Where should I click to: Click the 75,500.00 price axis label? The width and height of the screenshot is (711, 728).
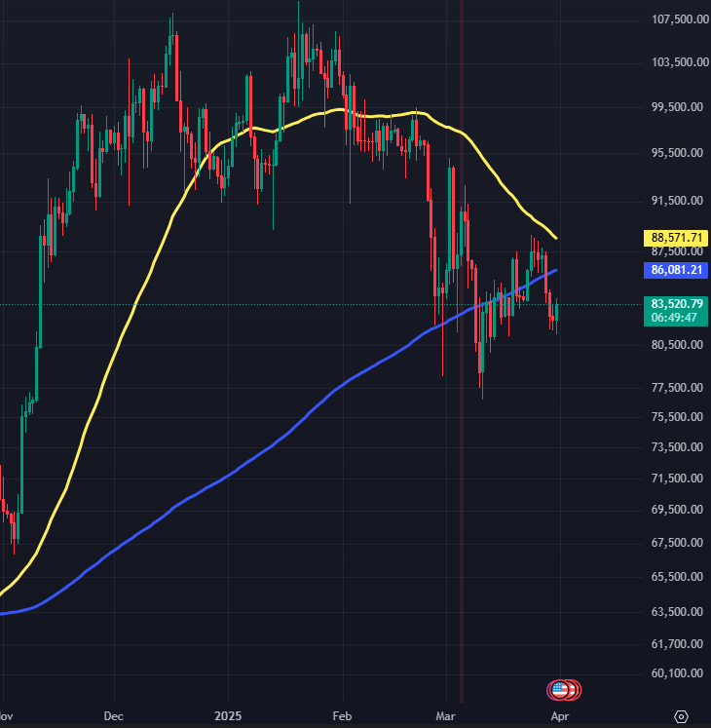pyautogui.click(x=677, y=417)
